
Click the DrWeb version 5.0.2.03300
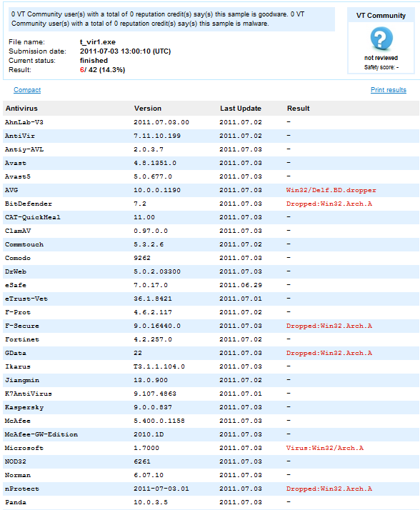click(x=157, y=271)
